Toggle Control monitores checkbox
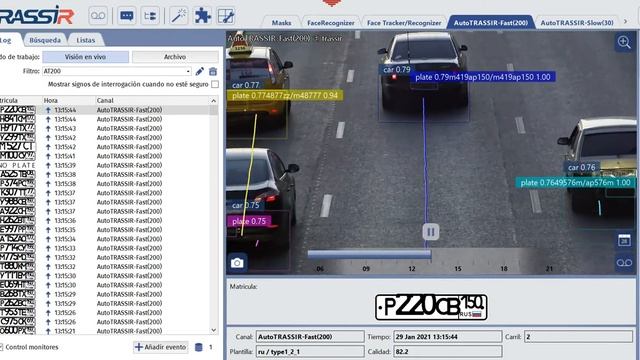The image size is (640, 360). [1, 347]
